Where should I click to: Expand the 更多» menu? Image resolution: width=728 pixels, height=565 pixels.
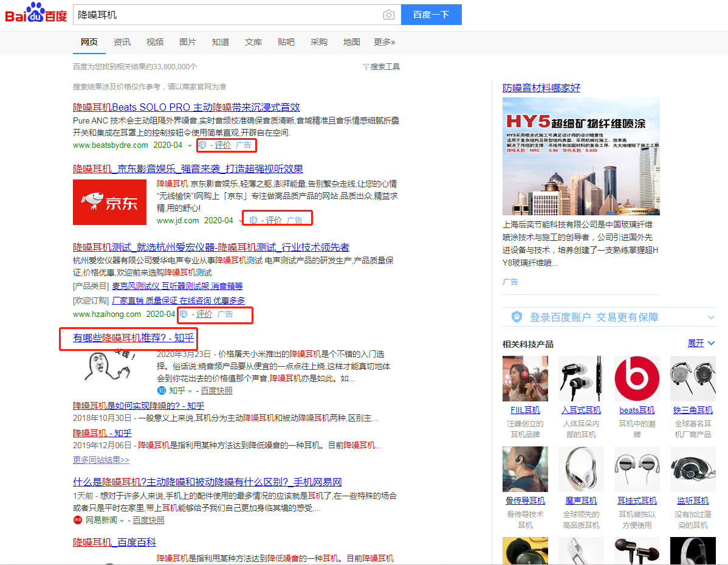coord(385,42)
